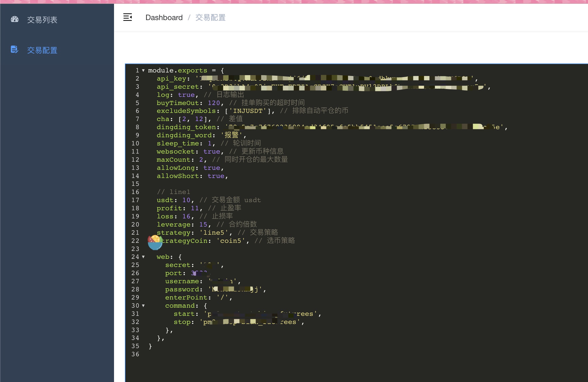588x382 pixels.
Task: Click the edit-document icon beside 交易配置
Action: point(14,50)
